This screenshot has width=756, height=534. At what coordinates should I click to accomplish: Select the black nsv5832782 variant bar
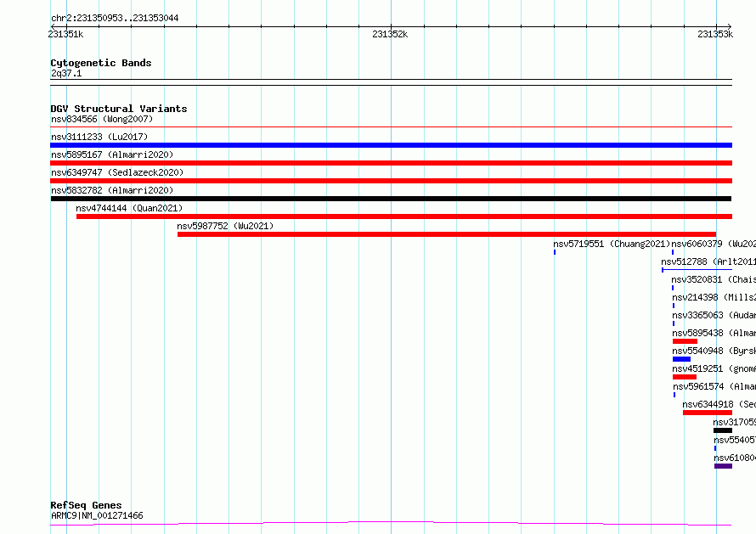[391, 199]
